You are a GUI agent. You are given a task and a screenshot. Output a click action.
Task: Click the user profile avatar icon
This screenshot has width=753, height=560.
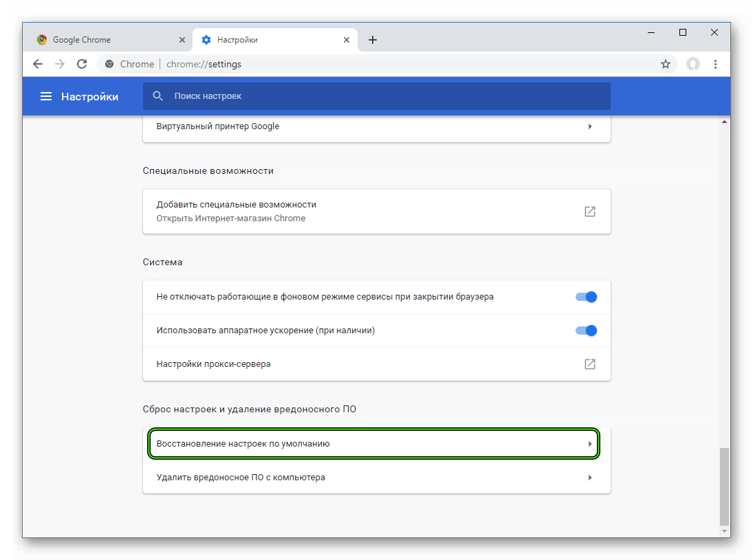tap(693, 64)
